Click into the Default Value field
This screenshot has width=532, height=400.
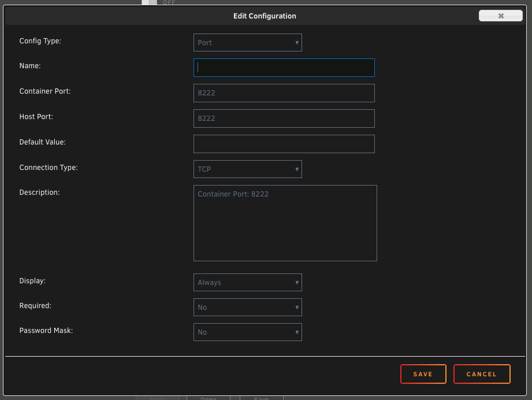click(284, 144)
